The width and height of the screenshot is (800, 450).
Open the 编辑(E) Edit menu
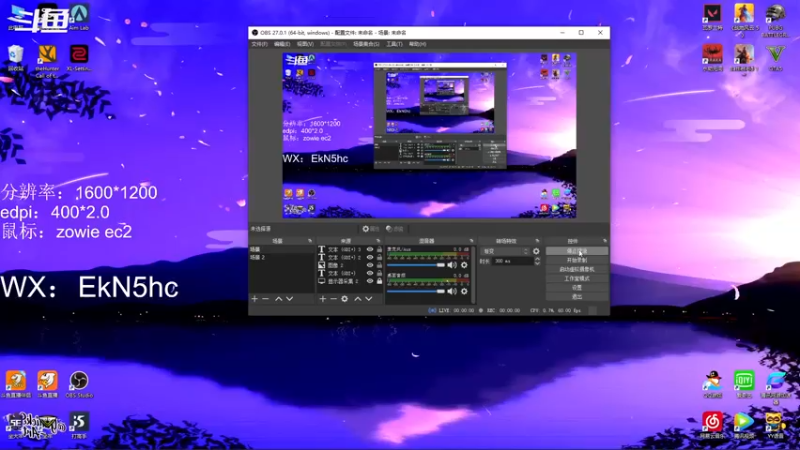282,44
